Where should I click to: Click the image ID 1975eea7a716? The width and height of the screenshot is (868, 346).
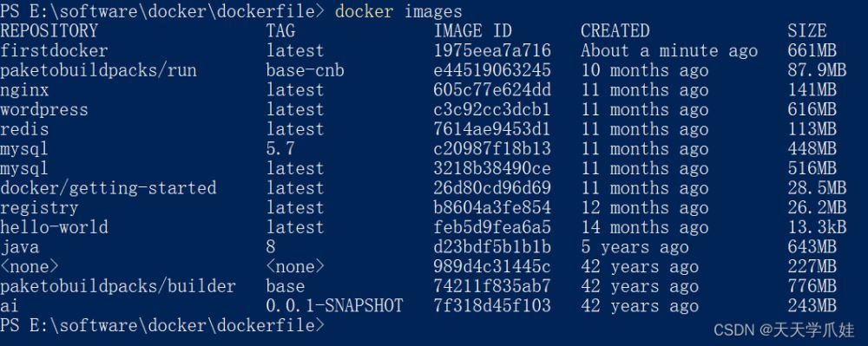(x=492, y=51)
